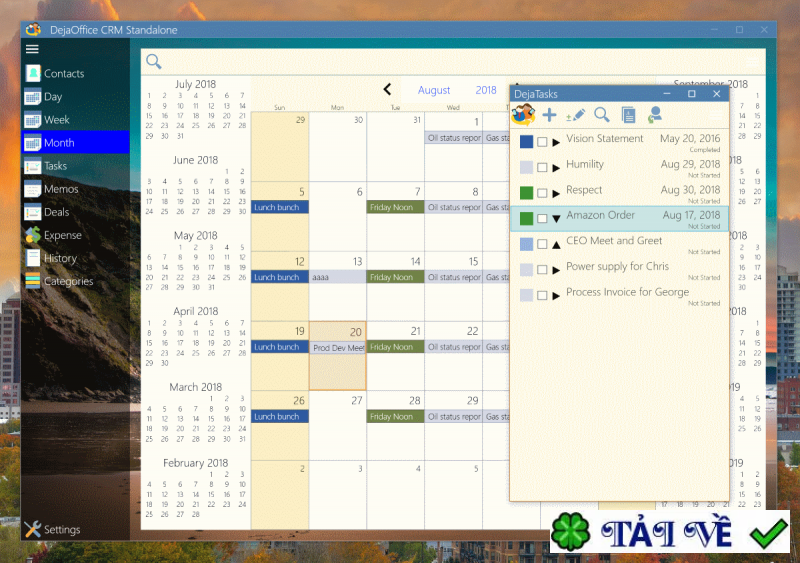Tick the Process Invoice for George checkbox
Image resolution: width=800 pixels, height=563 pixels.
(x=542, y=295)
